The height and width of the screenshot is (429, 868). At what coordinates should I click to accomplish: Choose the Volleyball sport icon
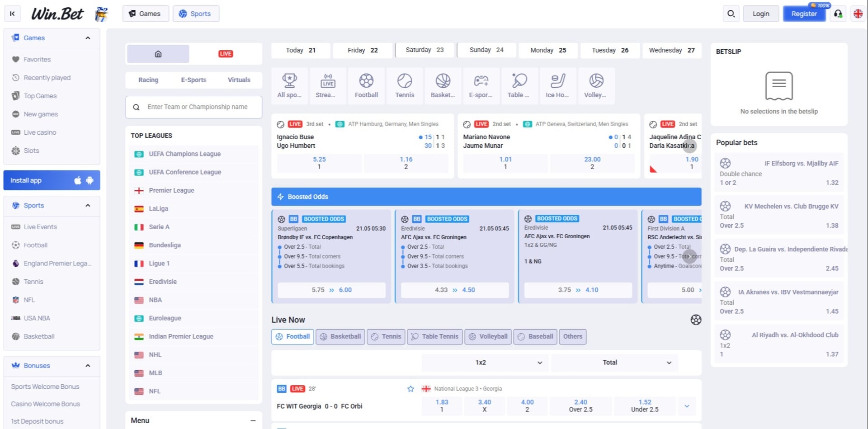[x=596, y=86]
